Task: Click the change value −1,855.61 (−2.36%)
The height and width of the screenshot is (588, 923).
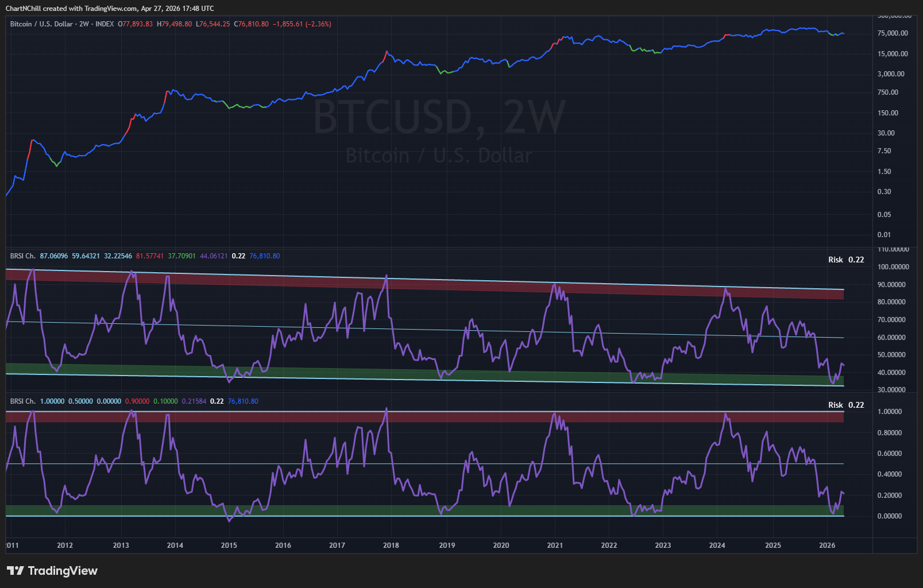Action: pos(302,24)
